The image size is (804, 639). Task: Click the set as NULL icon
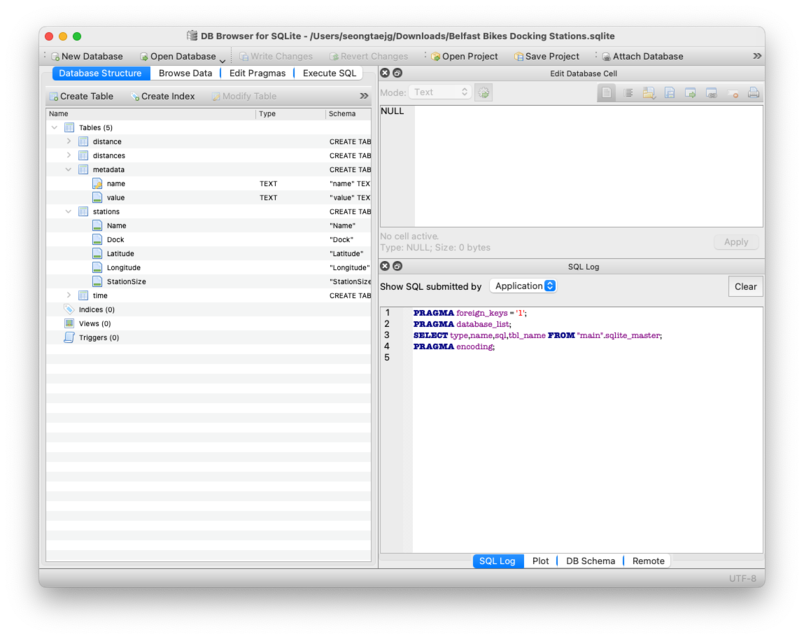(x=733, y=94)
